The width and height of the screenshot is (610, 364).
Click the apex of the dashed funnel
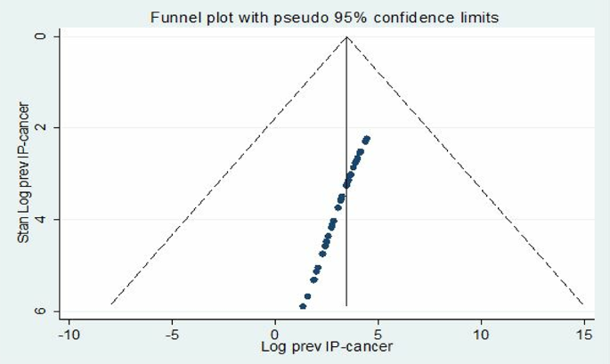click(346, 36)
